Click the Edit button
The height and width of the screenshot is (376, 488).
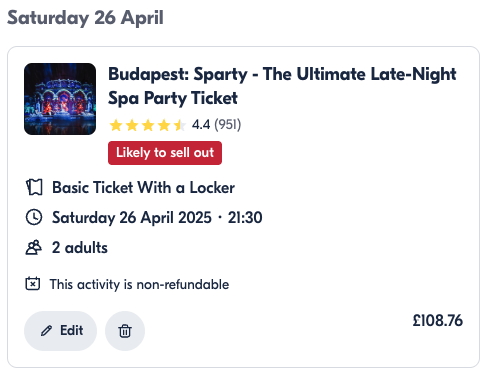pos(60,331)
